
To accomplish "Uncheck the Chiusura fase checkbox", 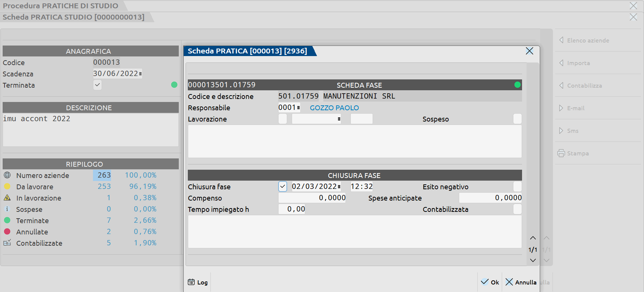I will coord(283,187).
